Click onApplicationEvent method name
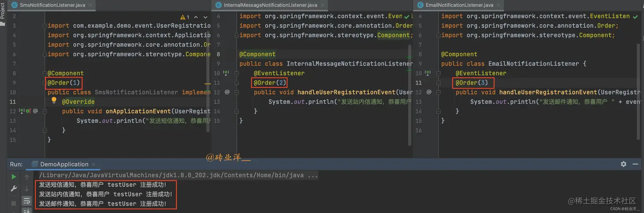 tap(138, 111)
